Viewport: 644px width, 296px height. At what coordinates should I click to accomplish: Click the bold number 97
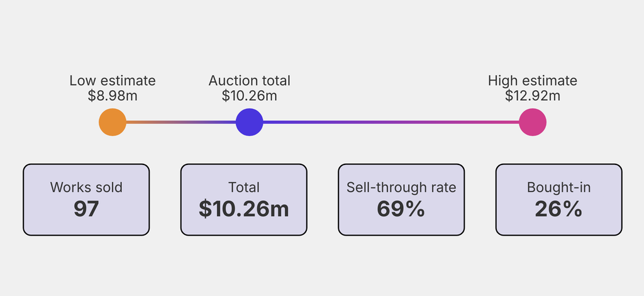click(x=86, y=210)
